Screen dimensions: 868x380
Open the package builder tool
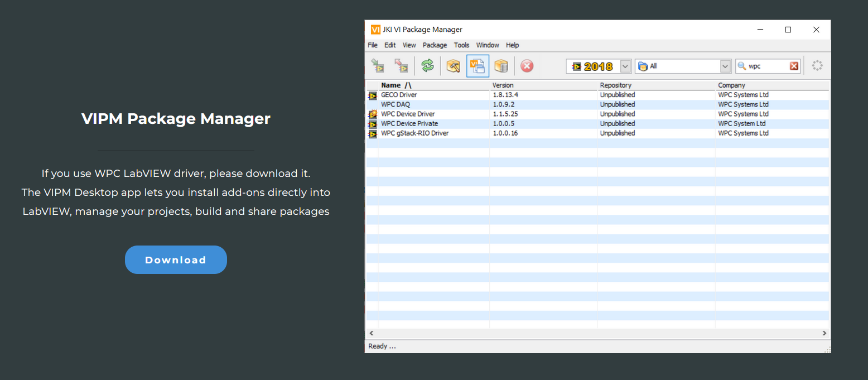coord(453,65)
